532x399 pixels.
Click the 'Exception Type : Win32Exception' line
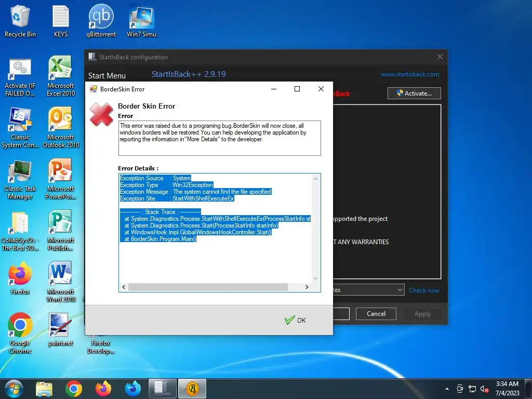[x=167, y=185]
